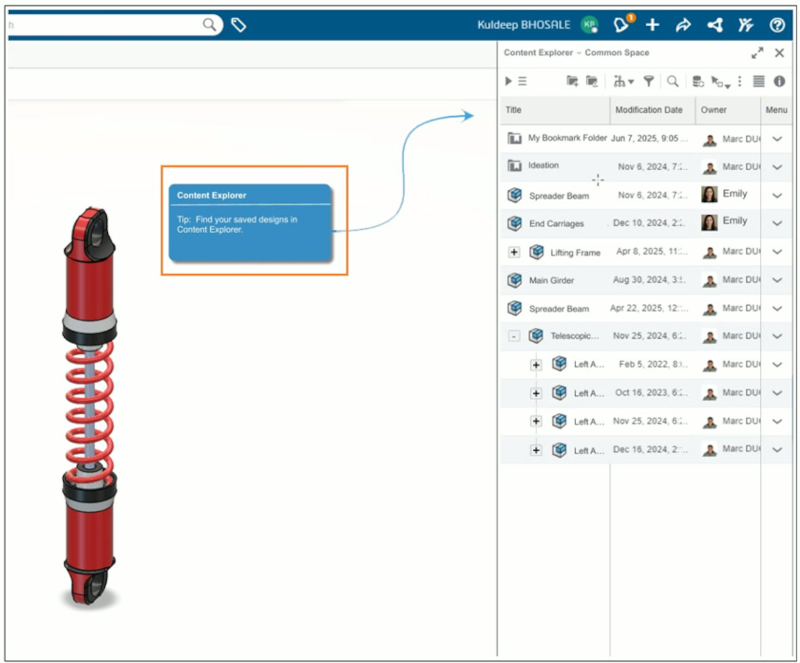Click the Help question mark icon
Image resolution: width=800 pixels, height=663 pixels.
777,24
